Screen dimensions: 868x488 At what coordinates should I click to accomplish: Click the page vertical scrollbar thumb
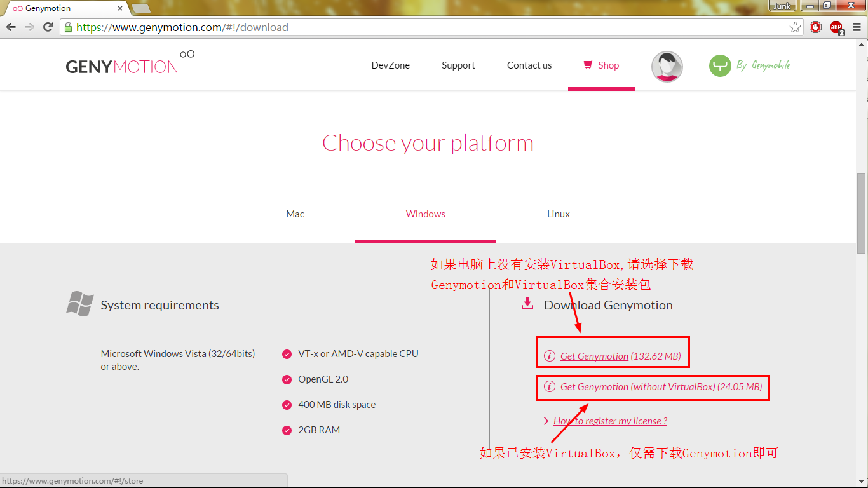pos(862,213)
